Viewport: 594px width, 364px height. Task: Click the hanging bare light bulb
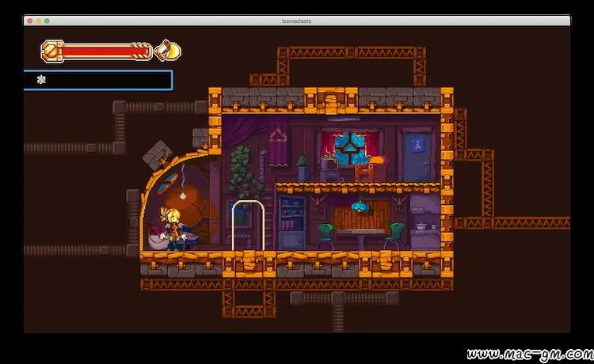(183, 195)
